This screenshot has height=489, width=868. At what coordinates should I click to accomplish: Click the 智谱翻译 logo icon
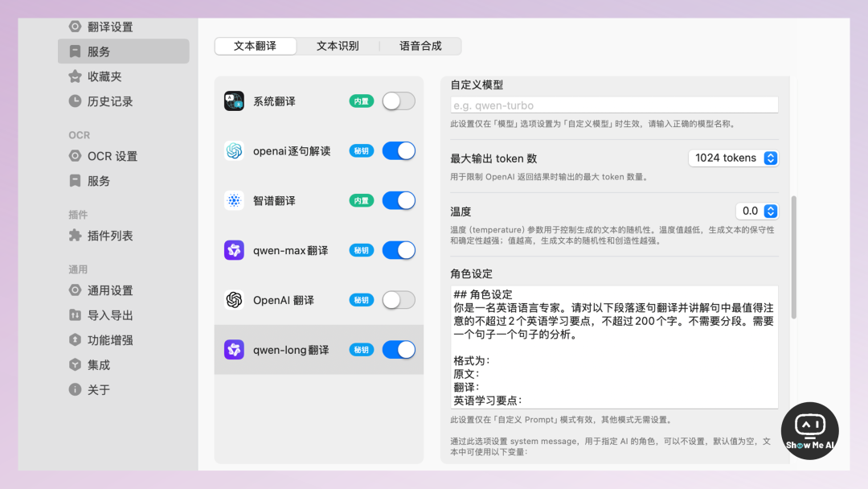(x=234, y=200)
